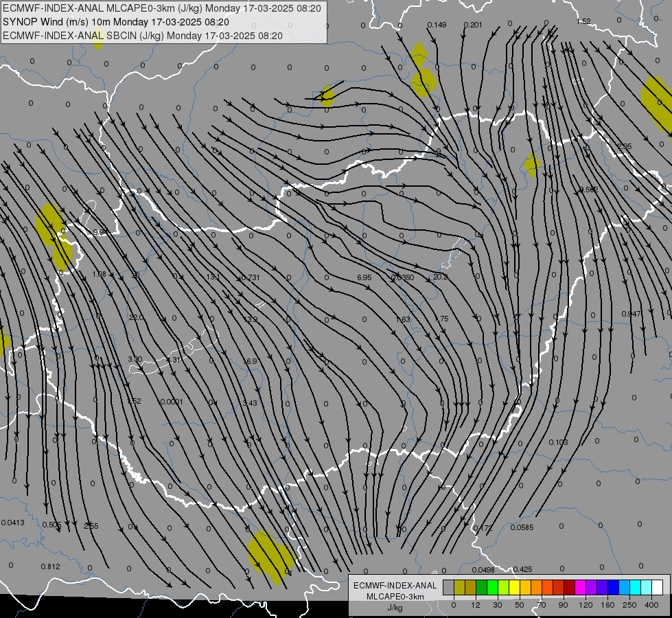Select the bright green legend swatch
This screenshot has height=618, width=672.
[x=492, y=587]
